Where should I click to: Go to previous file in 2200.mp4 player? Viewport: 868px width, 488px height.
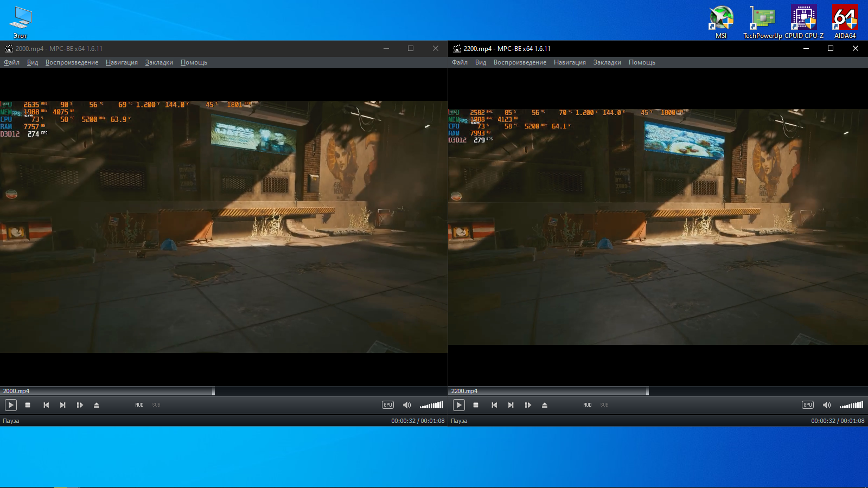494,405
